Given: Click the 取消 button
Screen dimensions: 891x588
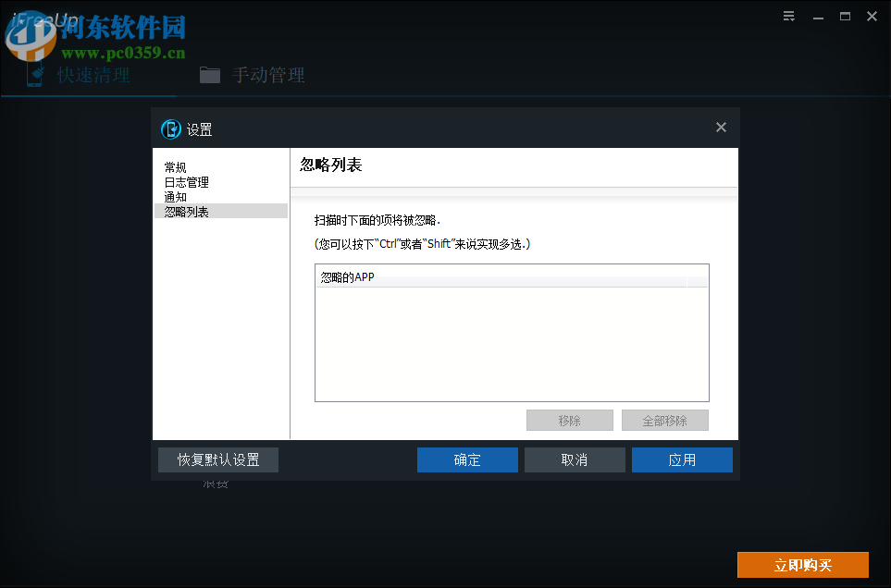Looking at the screenshot, I should [x=574, y=459].
